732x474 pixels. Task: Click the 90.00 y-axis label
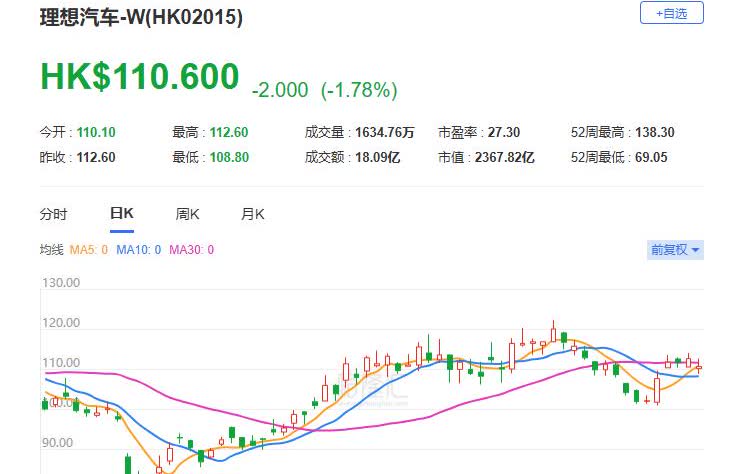pyautogui.click(x=57, y=443)
